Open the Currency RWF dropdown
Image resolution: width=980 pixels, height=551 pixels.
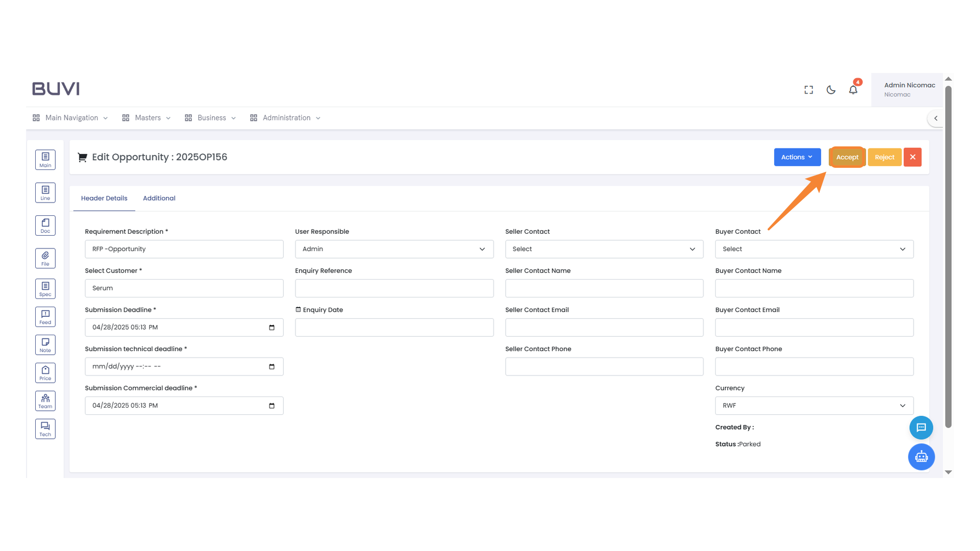pos(814,406)
